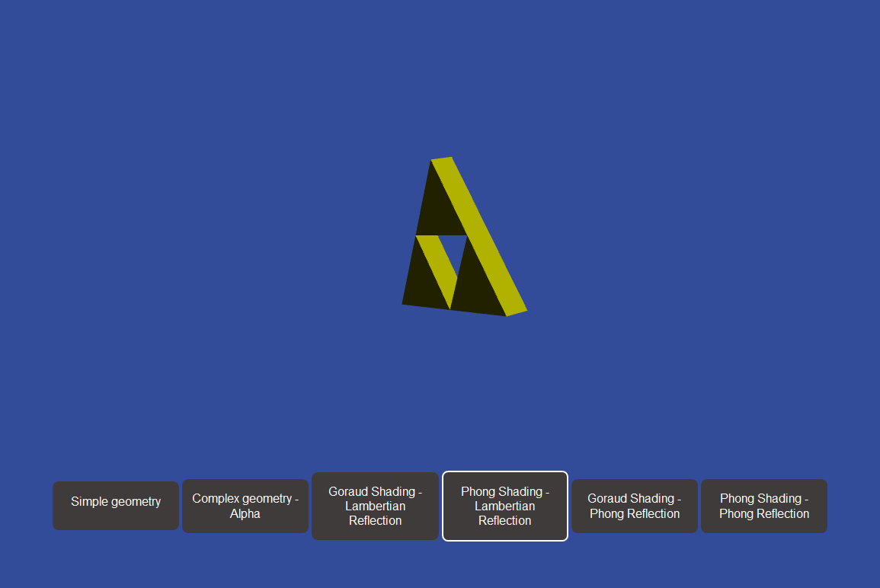
Task: Activate Goraud Shading - Phong Reflection
Action: (x=635, y=506)
